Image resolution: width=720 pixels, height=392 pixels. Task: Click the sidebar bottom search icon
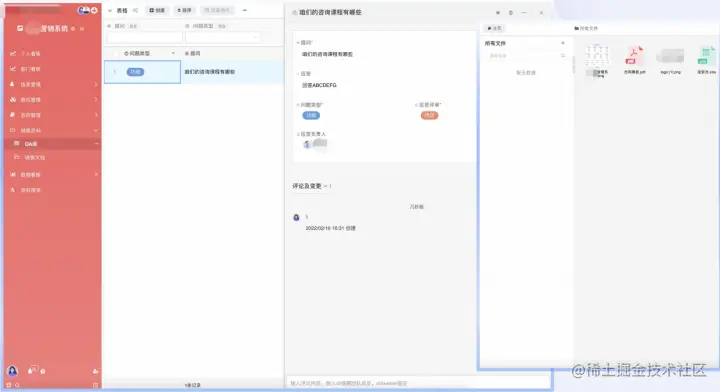(17, 385)
